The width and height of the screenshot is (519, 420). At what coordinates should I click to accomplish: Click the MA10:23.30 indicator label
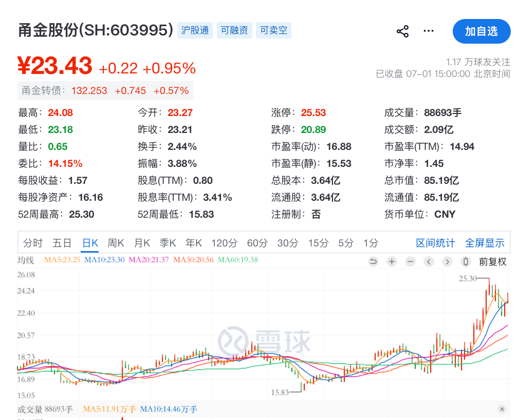[104, 260]
